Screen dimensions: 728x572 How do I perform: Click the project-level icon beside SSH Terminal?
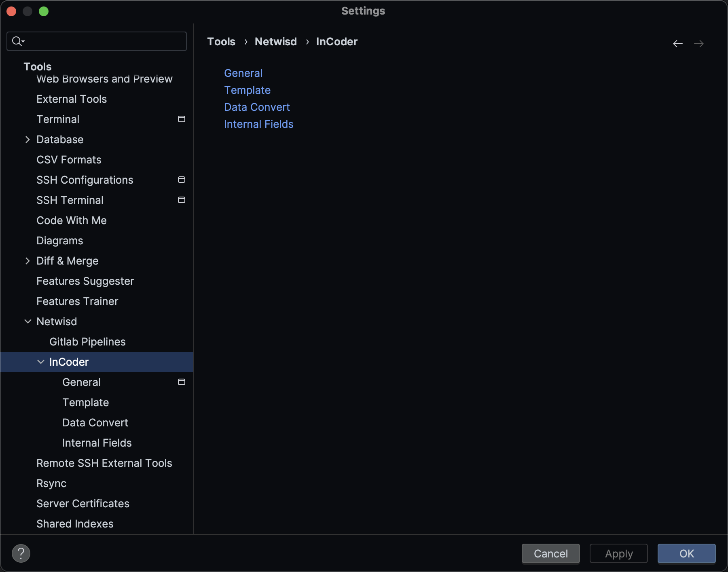[x=182, y=200]
